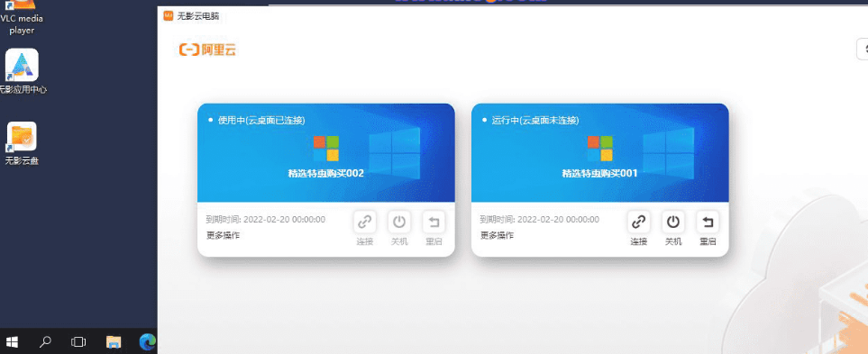Click Shutdown (关机) icon on 精选特惠购买001 card
The height and width of the screenshot is (354, 868).
click(673, 222)
